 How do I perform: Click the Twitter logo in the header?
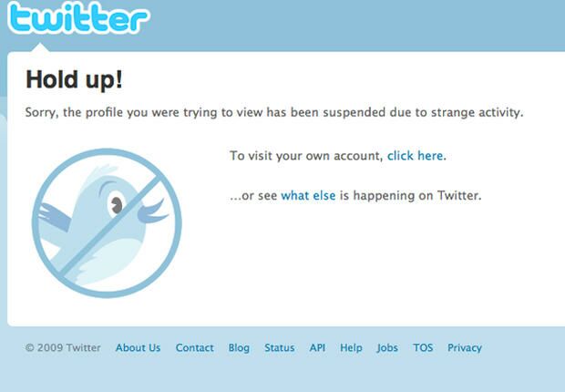pos(77,17)
